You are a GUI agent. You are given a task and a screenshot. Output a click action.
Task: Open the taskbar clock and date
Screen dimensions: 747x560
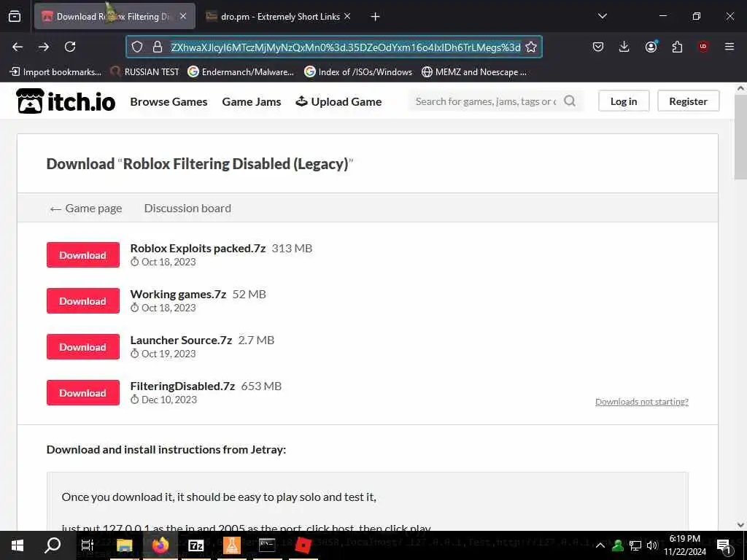click(x=684, y=545)
